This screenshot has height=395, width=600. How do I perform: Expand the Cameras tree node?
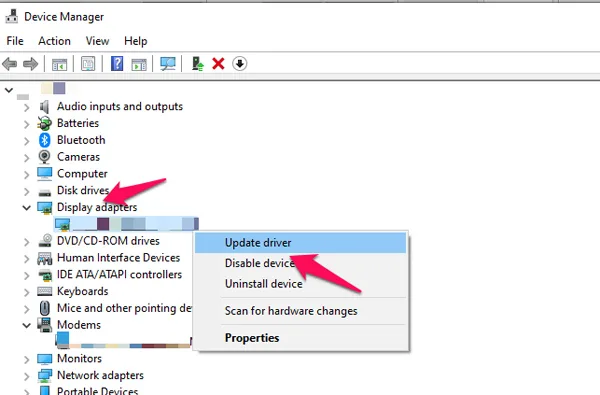26,158
